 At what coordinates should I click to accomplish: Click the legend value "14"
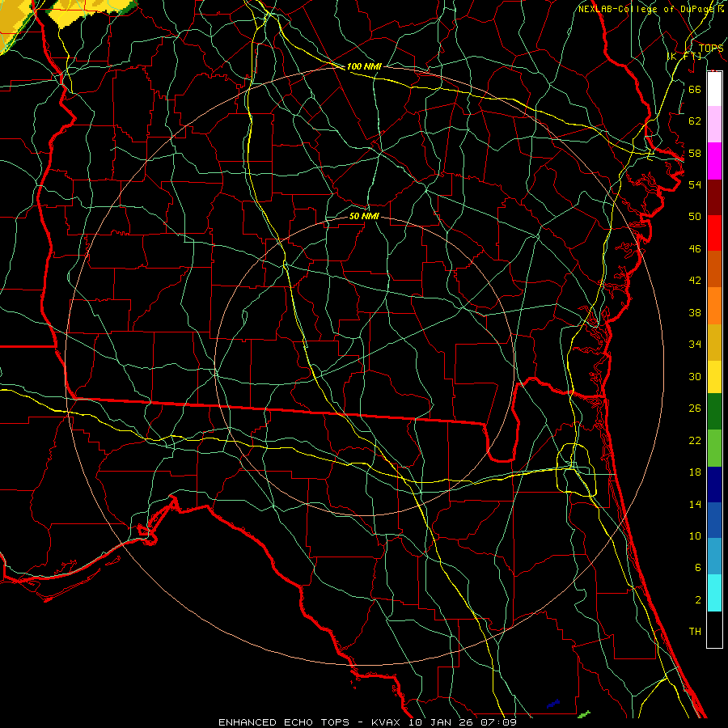click(695, 504)
